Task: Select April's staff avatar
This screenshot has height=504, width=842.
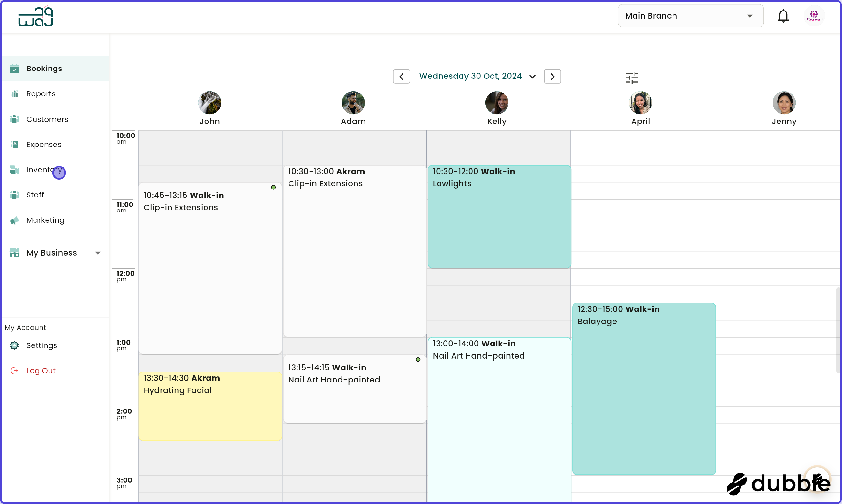Action: click(640, 103)
